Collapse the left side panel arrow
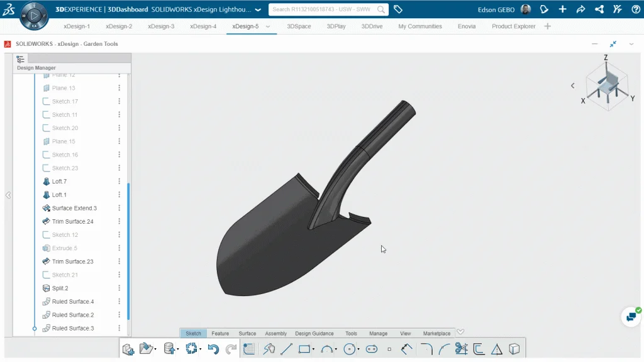 tap(8, 195)
